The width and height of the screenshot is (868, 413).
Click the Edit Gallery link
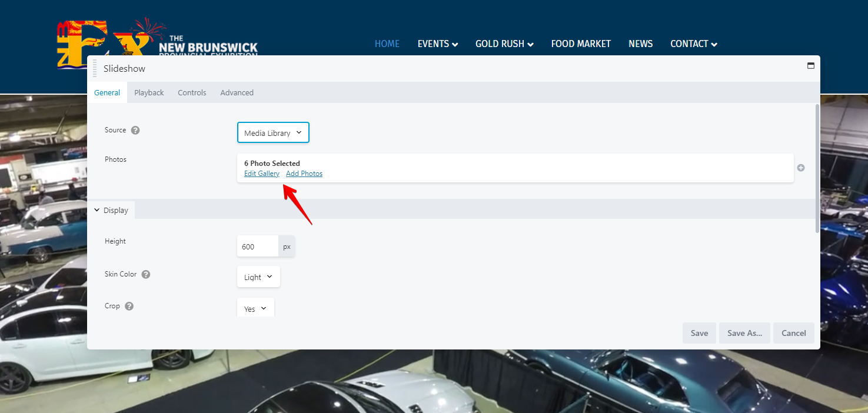pyautogui.click(x=262, y=174)
